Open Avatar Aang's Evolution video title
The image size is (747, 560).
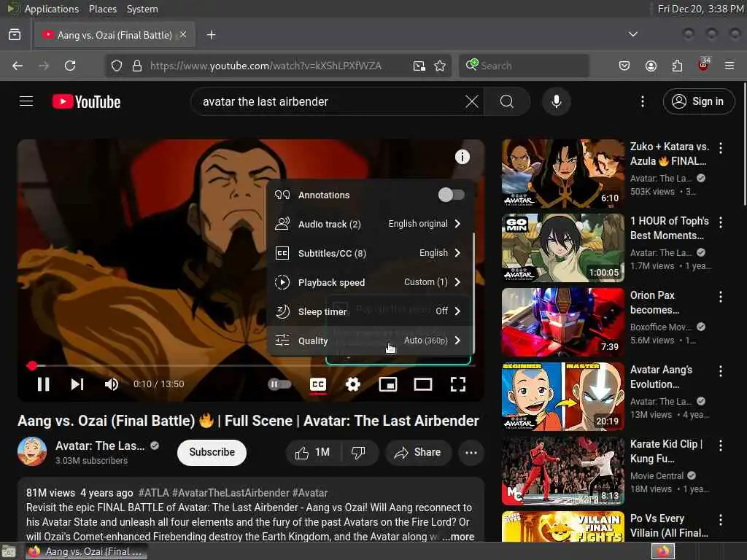[661, 377]
